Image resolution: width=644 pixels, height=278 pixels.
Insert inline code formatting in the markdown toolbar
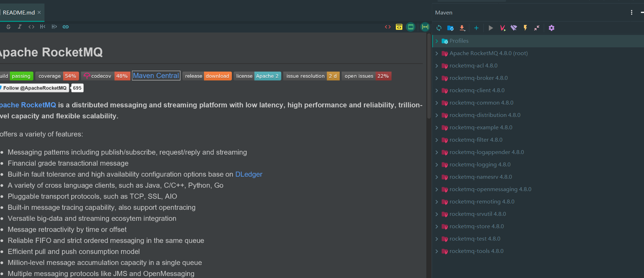(x=31, y=27)
